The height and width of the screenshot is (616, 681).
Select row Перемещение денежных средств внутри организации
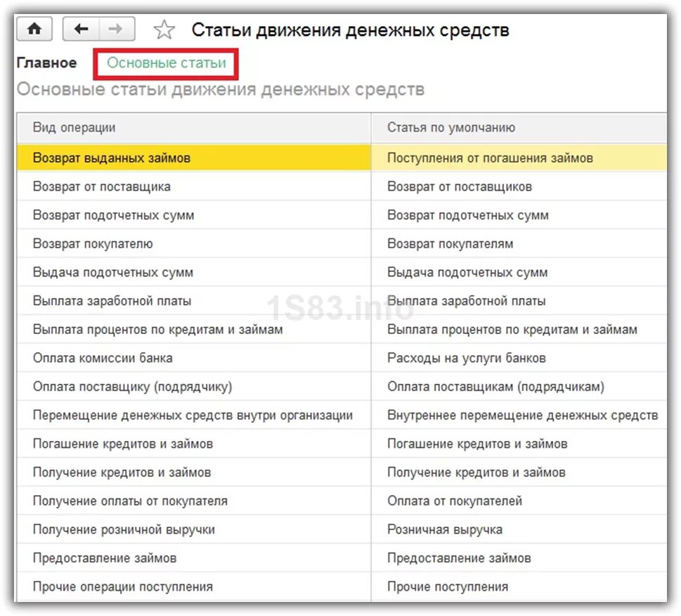(194, 416)
